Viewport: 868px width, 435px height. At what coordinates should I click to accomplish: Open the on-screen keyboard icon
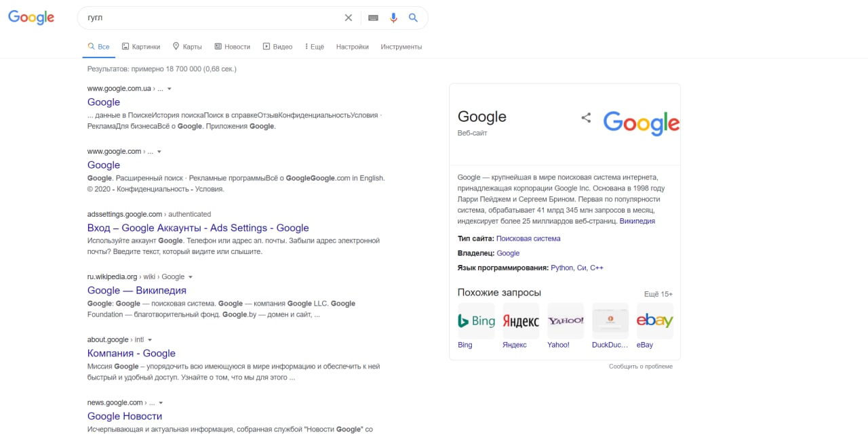coord(373,18)
